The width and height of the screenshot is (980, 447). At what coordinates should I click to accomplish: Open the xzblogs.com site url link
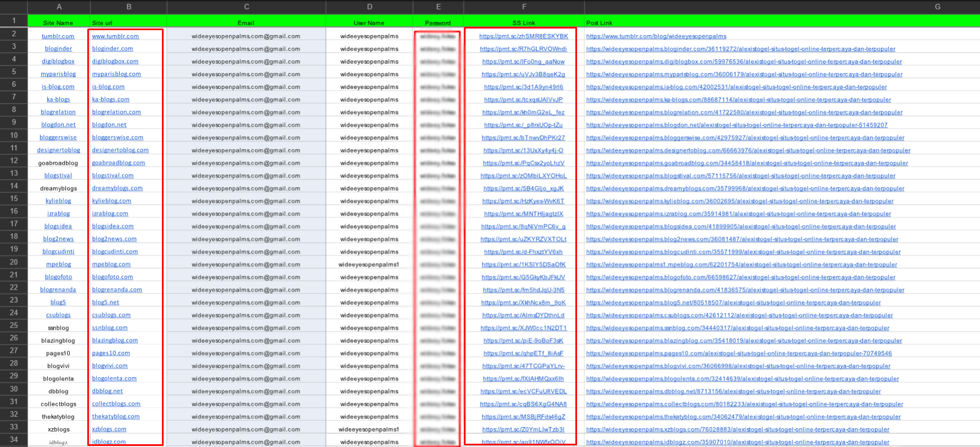(x=109, y=429)
